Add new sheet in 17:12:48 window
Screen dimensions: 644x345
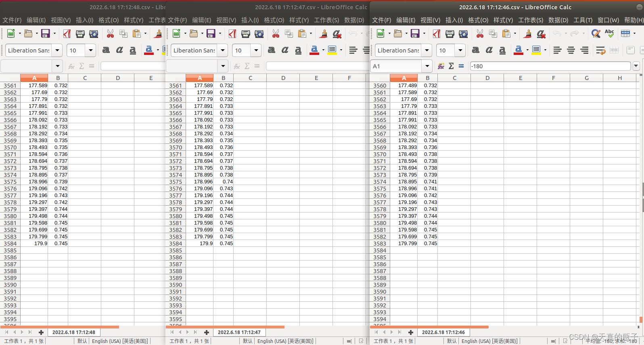[x=41, y=332]
